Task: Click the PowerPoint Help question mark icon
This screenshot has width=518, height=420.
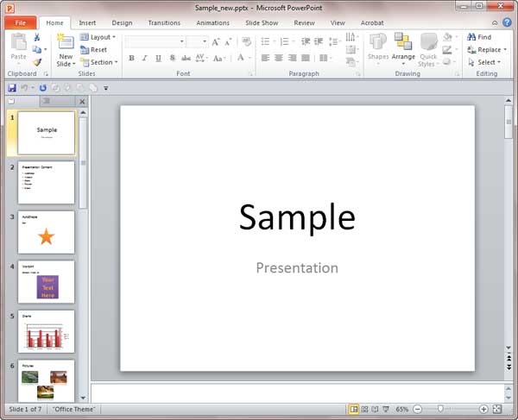Action: coord(507,22)
